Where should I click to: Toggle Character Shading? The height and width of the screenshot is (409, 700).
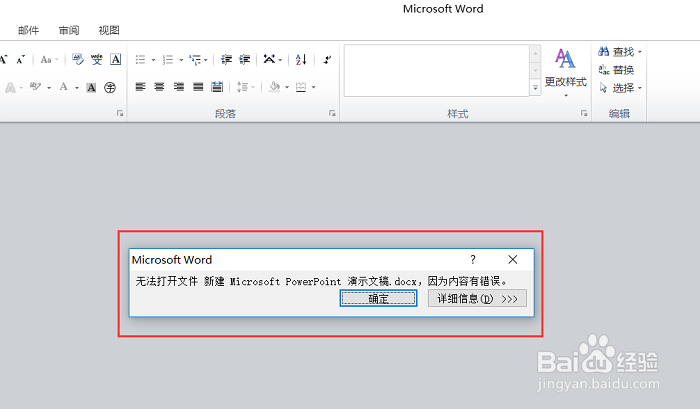92,88
